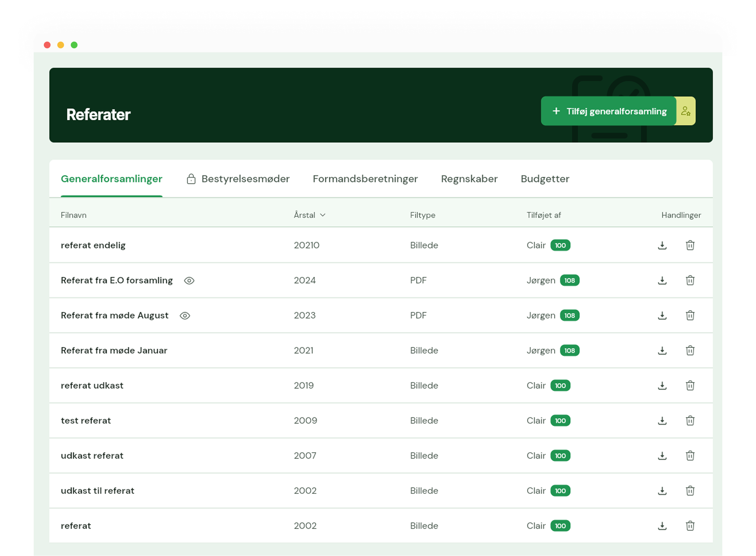Select the 'udkast referat' file name
The image size is (756, 556).
coord(92,456)
